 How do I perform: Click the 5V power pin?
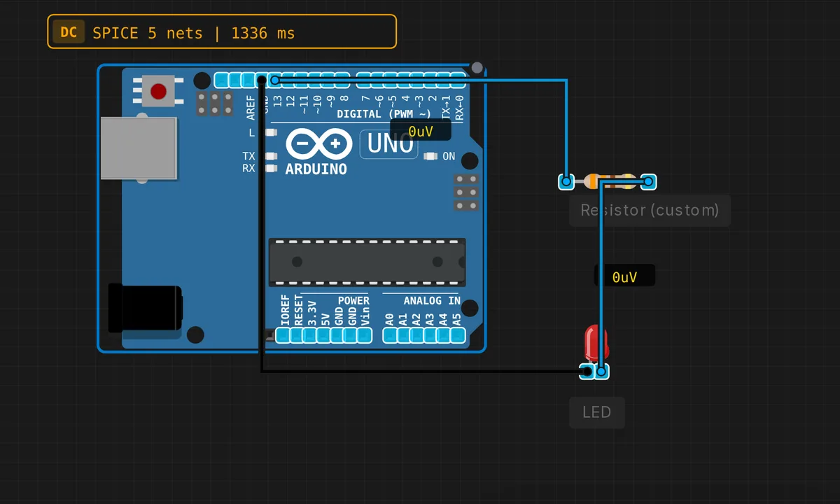323,335
